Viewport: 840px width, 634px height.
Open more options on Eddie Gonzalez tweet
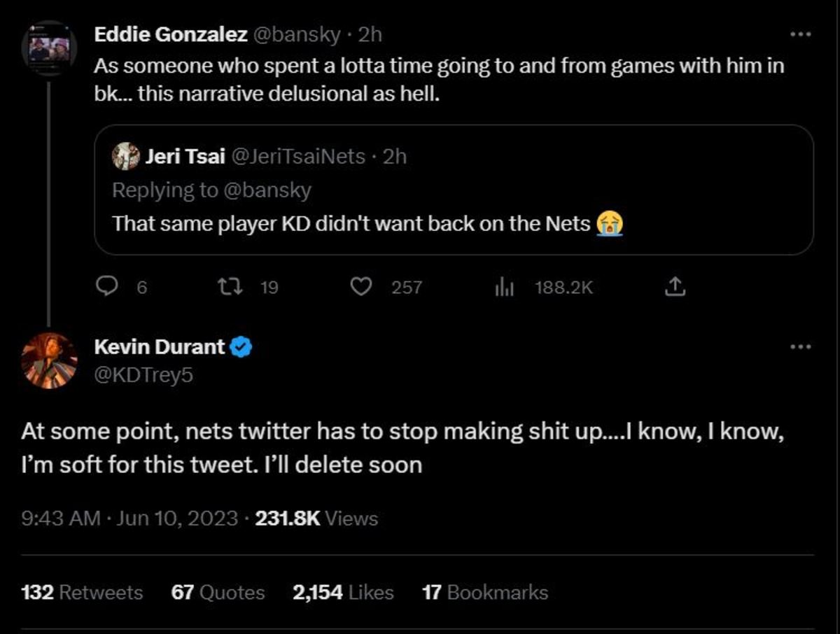(800, 34)
